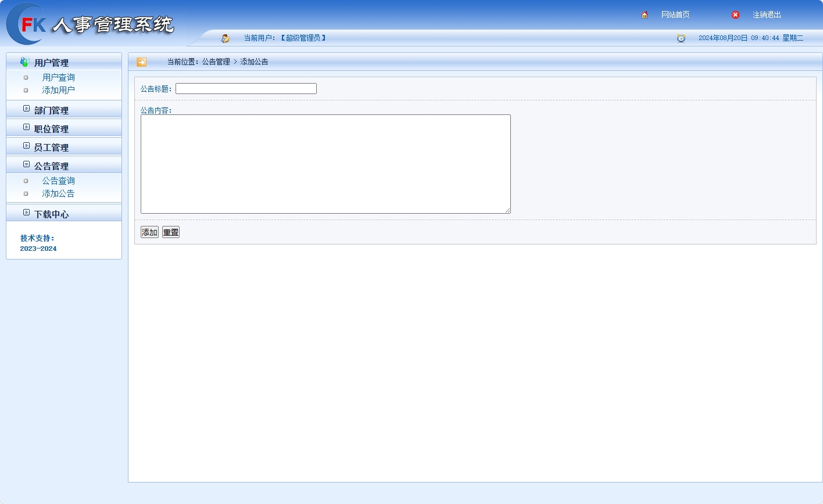Viewport: 823px width, 504px height.
Task: Click the 技术支持 text in sidebar
Action: [x=37, y=238]
